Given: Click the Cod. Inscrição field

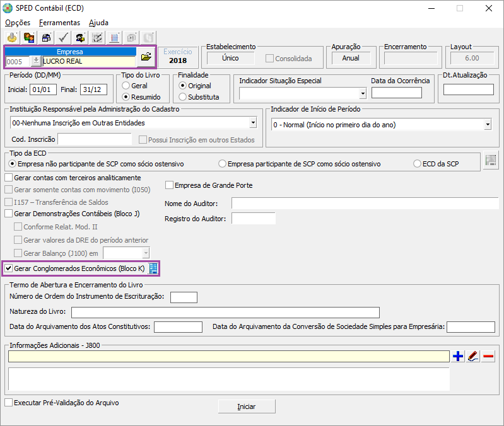Looking at the screenshot, I should coord(95,139).
